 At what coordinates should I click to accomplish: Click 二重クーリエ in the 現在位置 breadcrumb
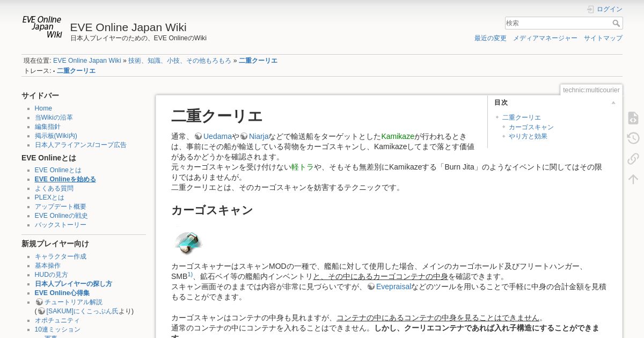(x=258, y=61)
